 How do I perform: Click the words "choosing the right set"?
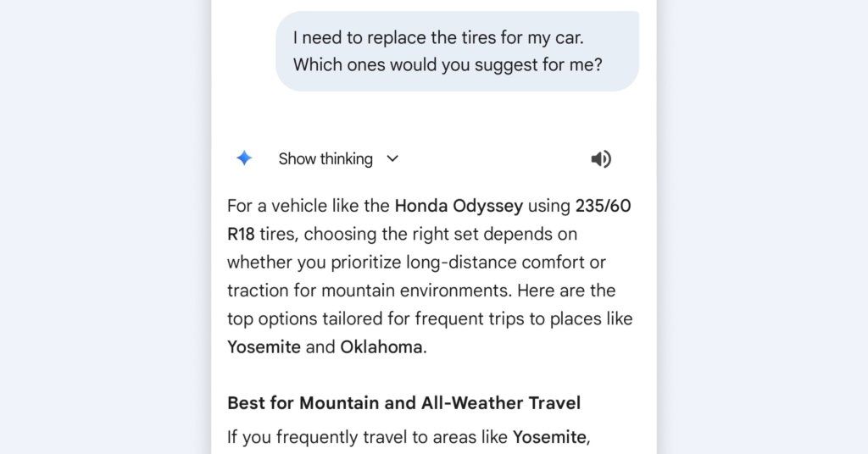[x=393, y=234]
